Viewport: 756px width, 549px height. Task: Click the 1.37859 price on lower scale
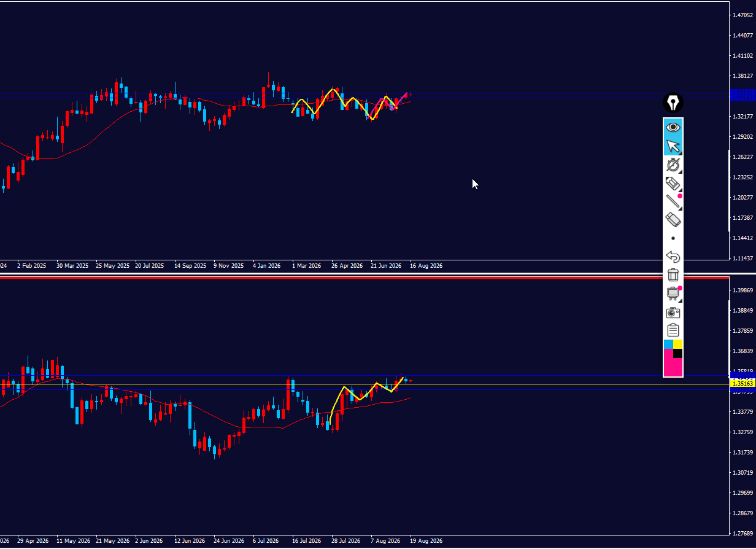click(742, 331)
